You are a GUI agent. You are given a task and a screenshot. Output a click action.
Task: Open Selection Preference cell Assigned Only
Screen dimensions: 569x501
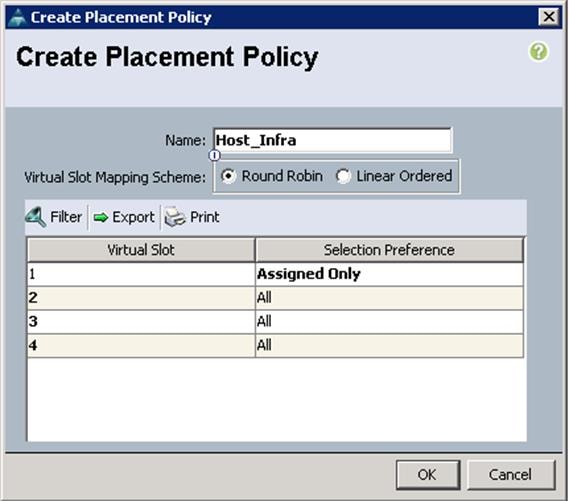pyautogui.click(x=389, y=274)
